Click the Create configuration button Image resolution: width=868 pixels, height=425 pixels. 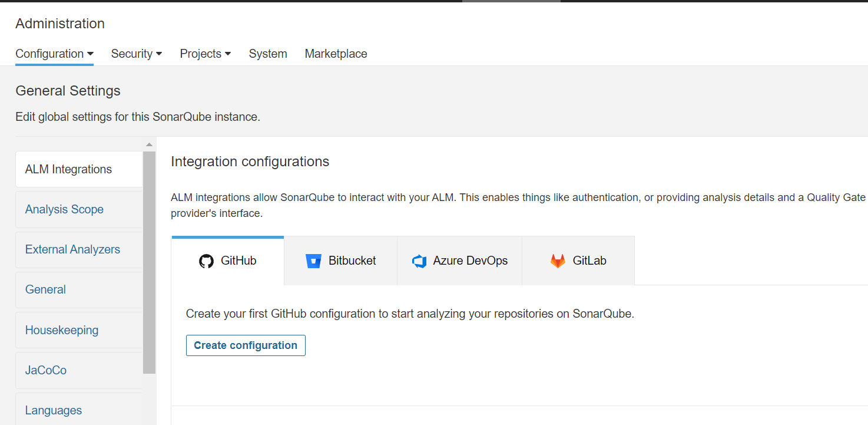[246, 345]
